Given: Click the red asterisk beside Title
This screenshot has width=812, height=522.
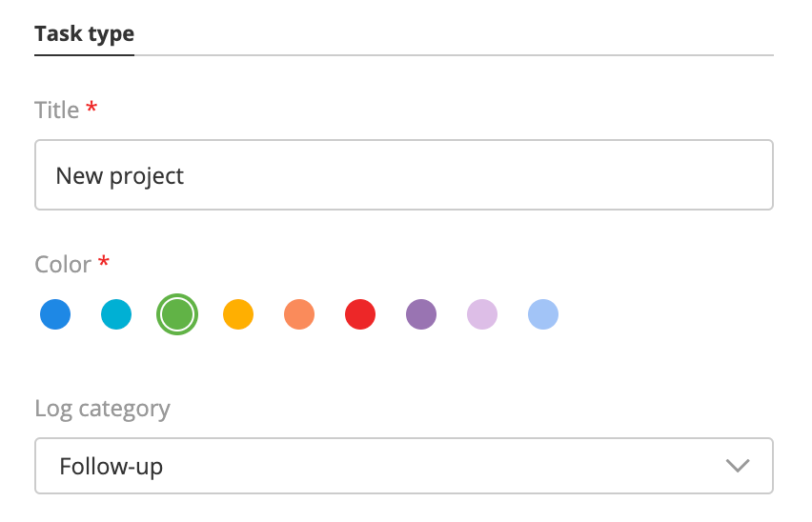Looking at the screenshot, I should point(91,109).
